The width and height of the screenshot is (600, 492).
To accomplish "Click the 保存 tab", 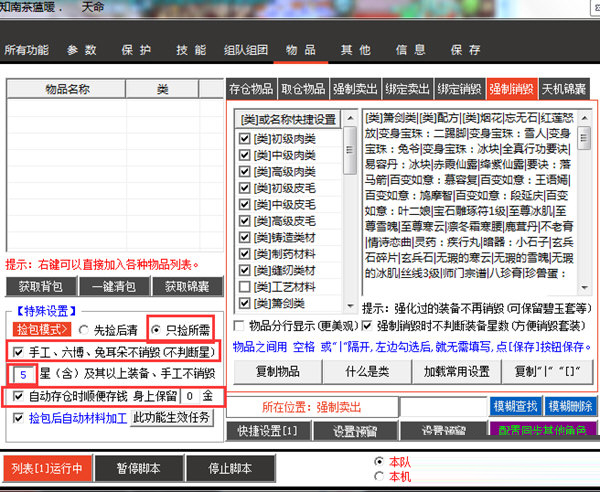I will click(x=465, y=50).
